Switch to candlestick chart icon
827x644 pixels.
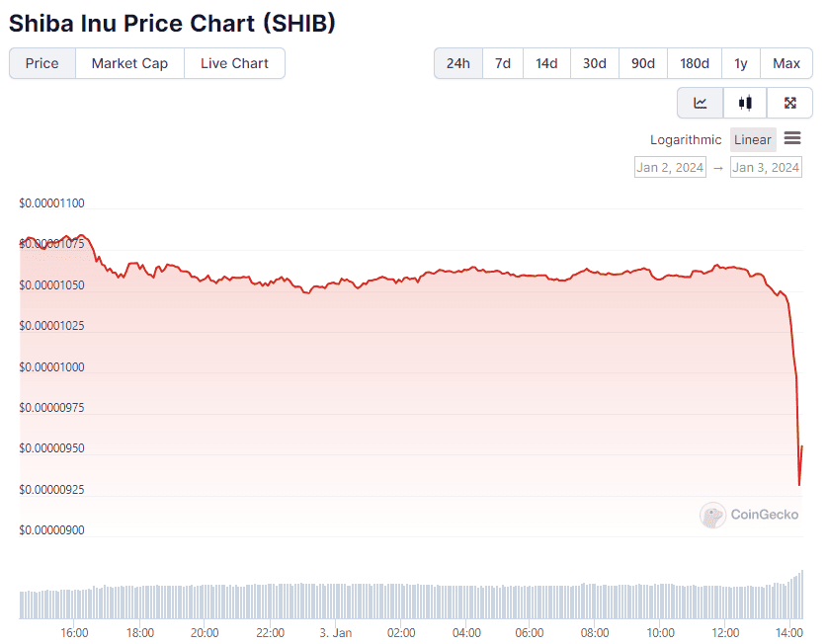tap(745, 103)
